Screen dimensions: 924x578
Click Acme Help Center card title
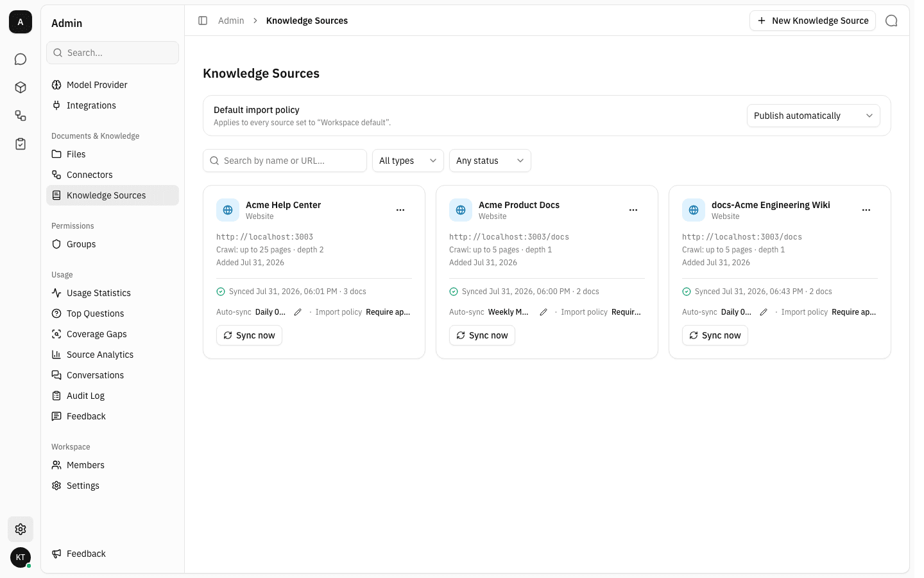click(283, 205)
